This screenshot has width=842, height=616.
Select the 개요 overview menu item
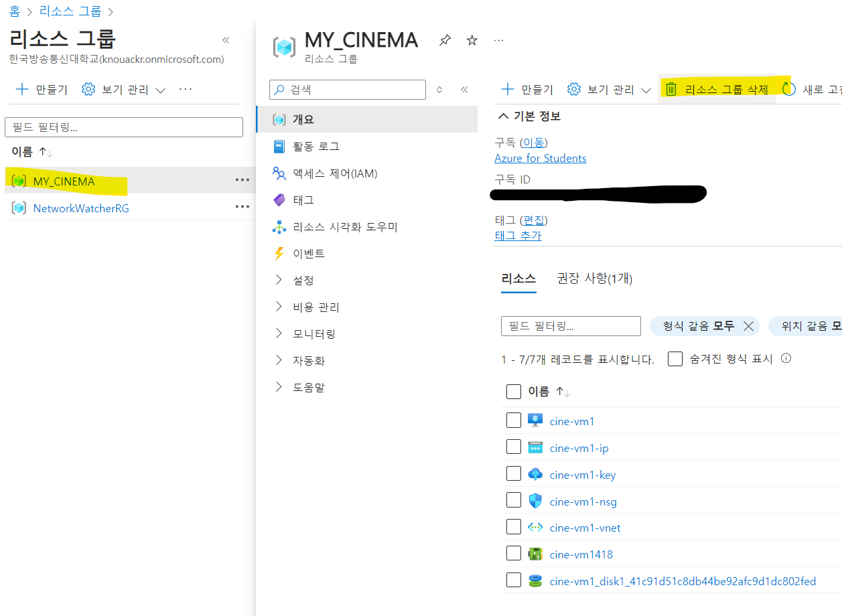[366, 120]
